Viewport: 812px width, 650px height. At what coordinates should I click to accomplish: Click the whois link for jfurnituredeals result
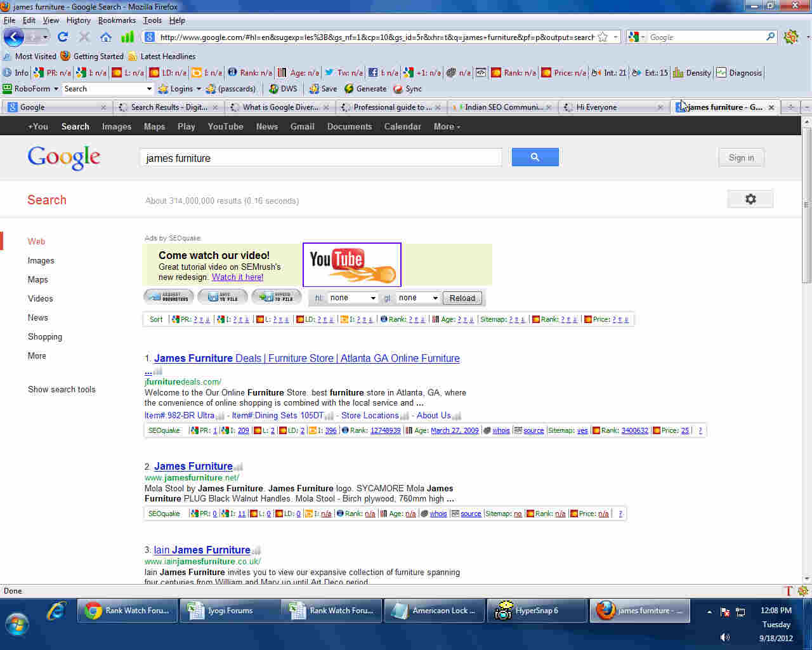coord(501,430)
